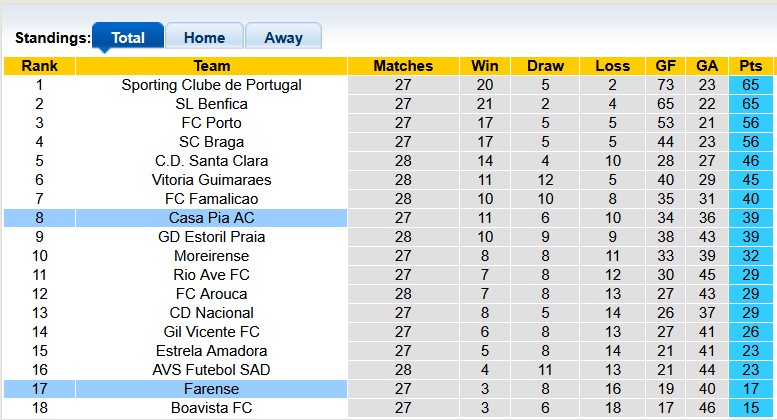The image size is (777, 420).
Task: Open C.D. Santa Clara team page
Action: point(212,161)
